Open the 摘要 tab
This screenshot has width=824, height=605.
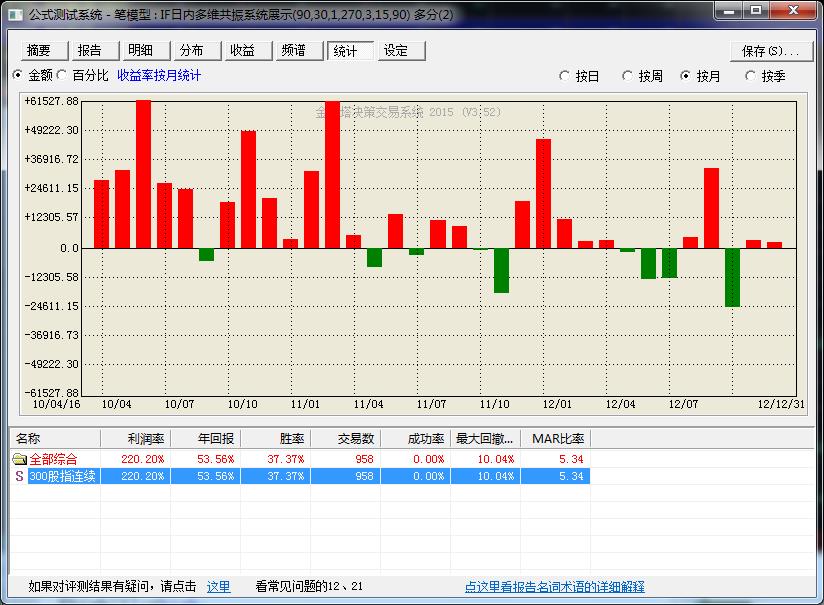click(x=42, y=51)
